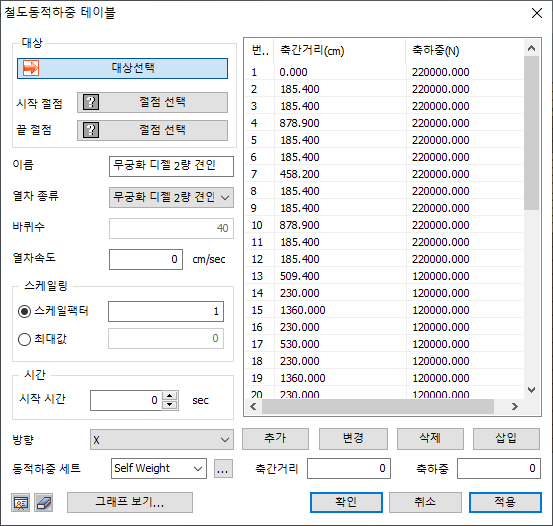Click the table's vertical scrollbar up arrow

531,48
